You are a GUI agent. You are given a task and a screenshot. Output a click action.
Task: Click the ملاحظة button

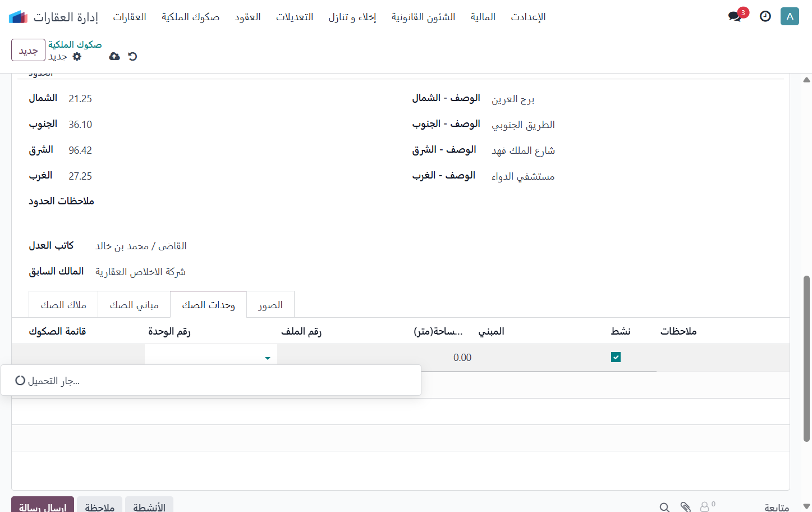[99, 505]
